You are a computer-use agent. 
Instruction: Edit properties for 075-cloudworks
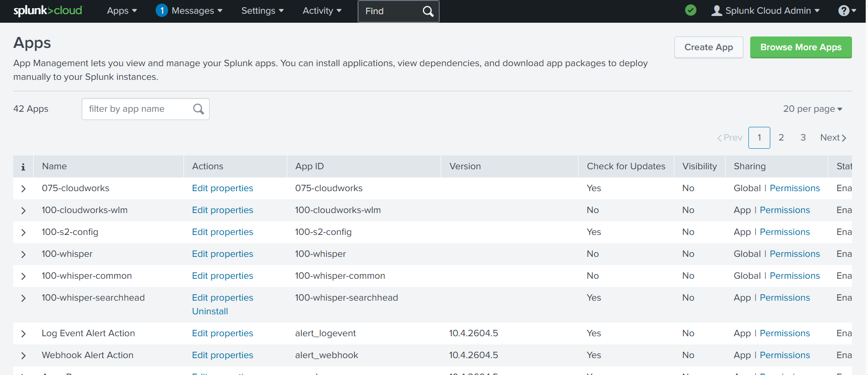222,188
